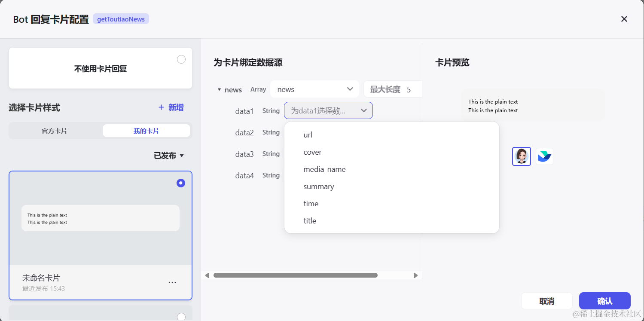Click the data4 field label

[244, 175]
